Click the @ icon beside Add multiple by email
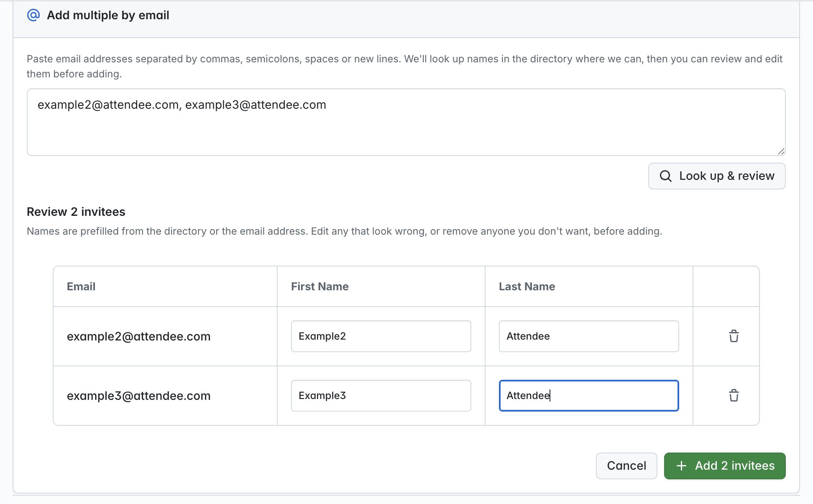Image resolution: width=813 pixels, height=504 pixels. [33, 15]
